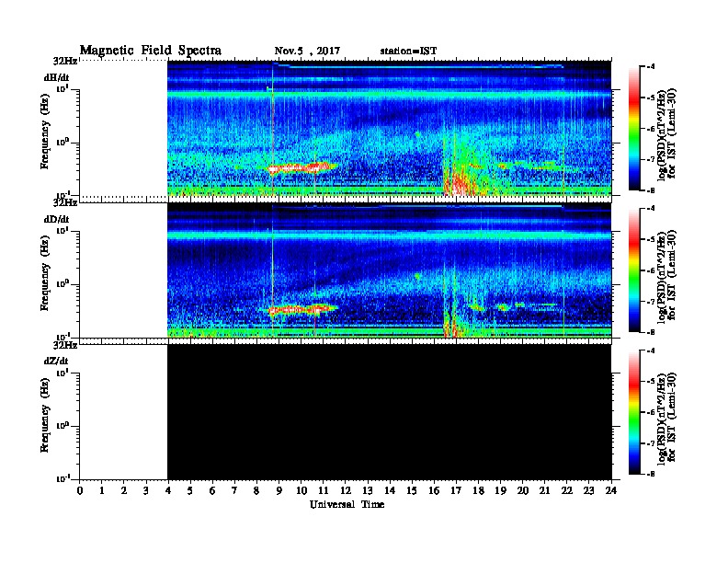Image resolution: width=728 pixels, height=563 pixels.
Task: Click the hour "8" tick label
Action: click(256, 490)
